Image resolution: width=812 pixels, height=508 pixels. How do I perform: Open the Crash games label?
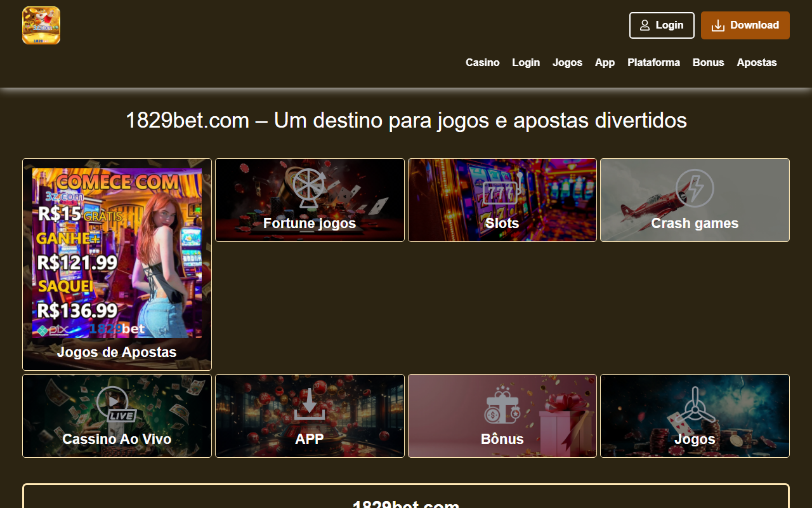tap(695, 223)
